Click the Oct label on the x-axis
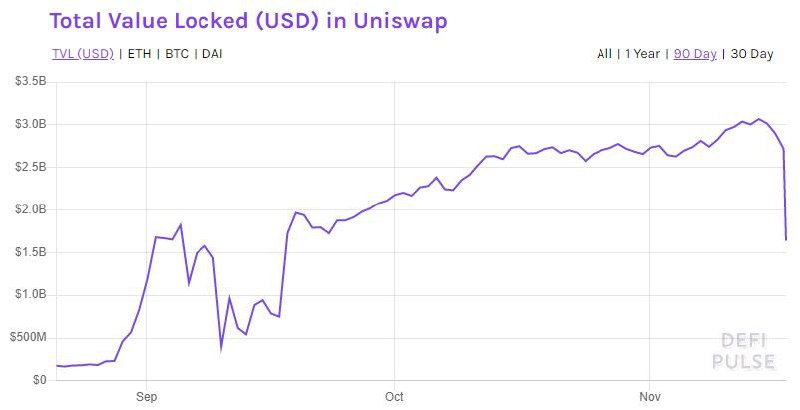 pos(394,396)
